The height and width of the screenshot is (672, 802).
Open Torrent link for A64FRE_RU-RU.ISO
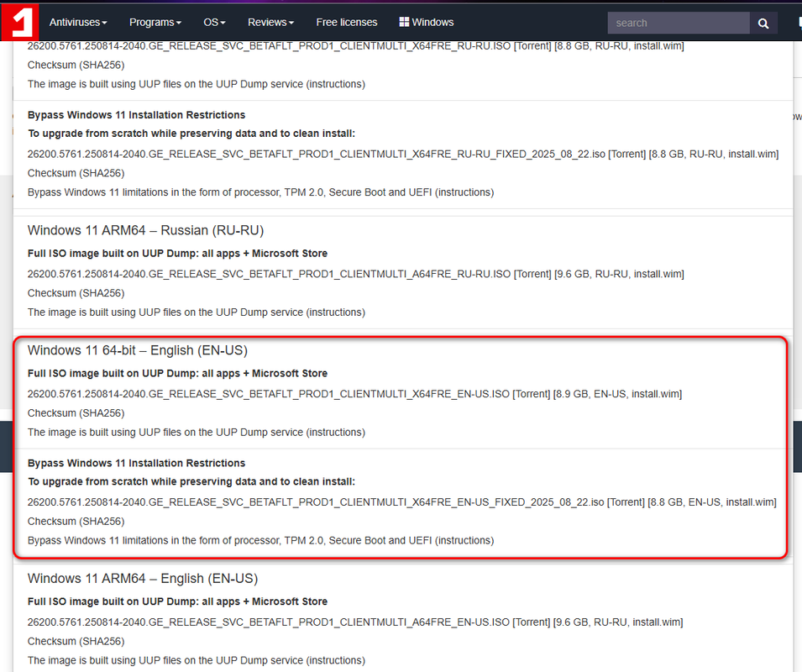tap(532, 274)
